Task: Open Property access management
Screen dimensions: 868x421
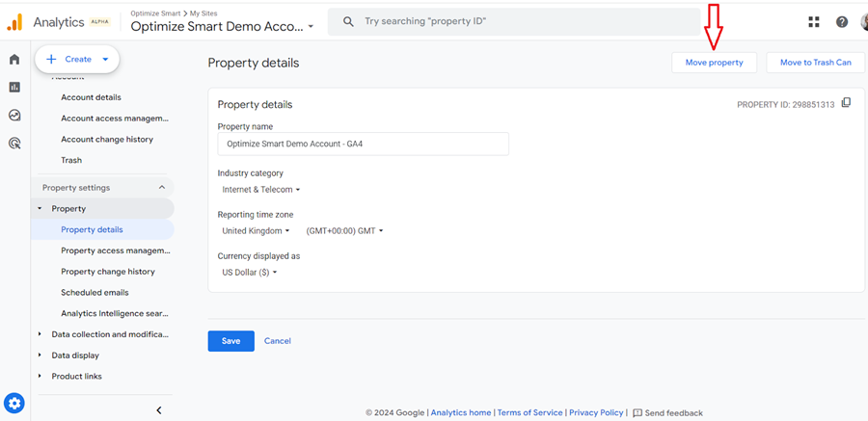Action: point(116,250)
